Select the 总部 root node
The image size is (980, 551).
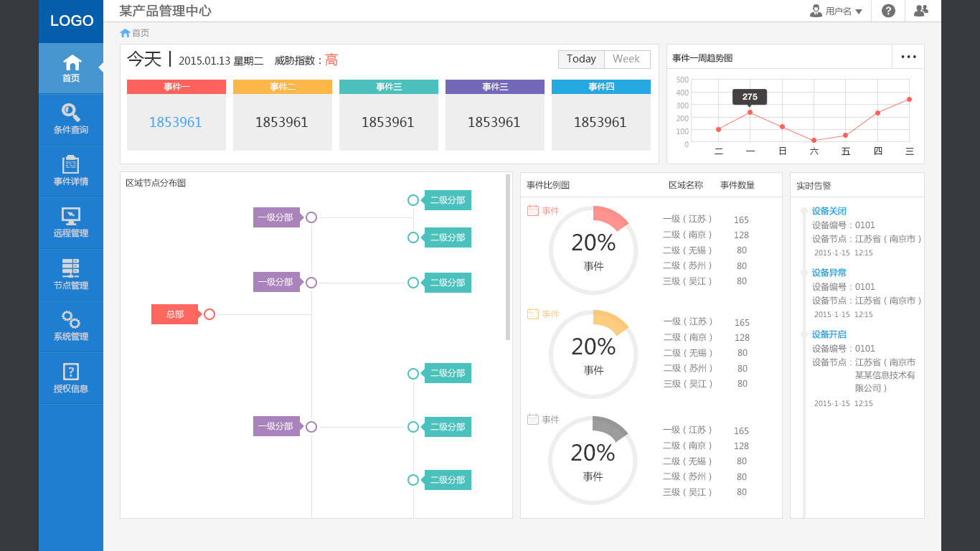pos(174,314)
